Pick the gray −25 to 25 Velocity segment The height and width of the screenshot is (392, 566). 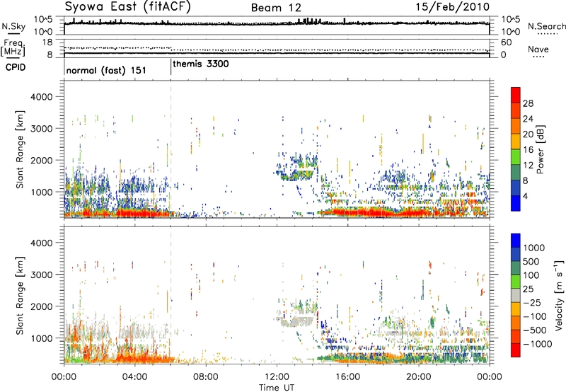[516, 295]
